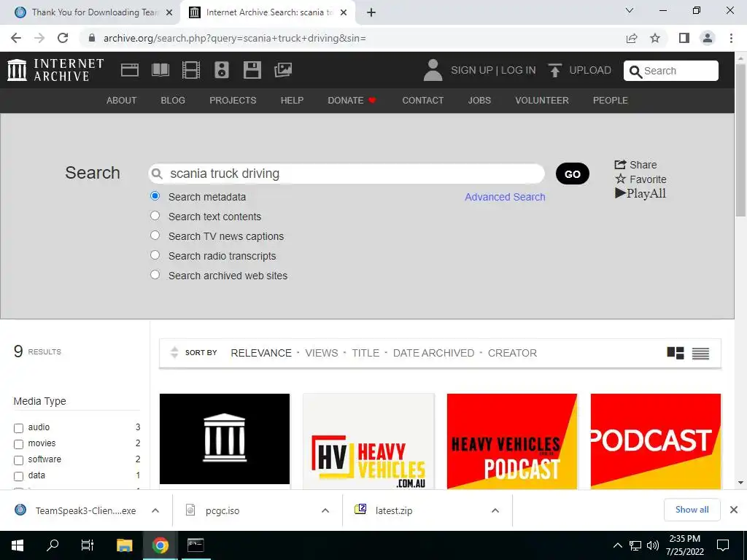Click the user avatar icon
Screen dimensions: 747x560
coord(433,70)
